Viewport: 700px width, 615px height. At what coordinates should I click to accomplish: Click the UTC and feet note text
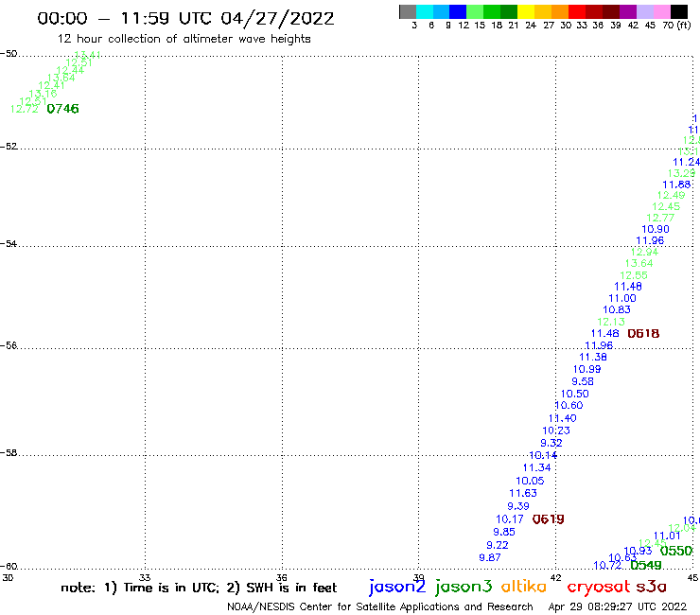click(x=199, y=588)
